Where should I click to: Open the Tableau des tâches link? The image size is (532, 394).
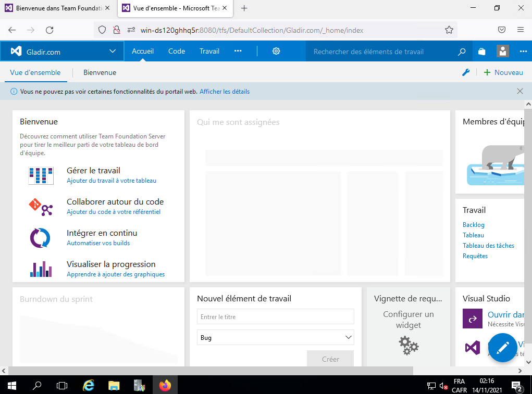(x=489, y=246)
